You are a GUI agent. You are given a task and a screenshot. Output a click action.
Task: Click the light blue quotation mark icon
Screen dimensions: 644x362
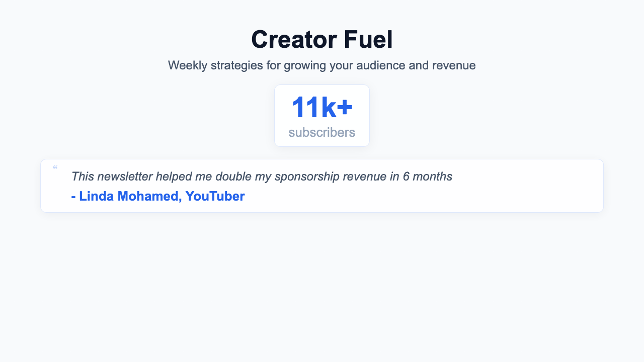coord(55,167)
